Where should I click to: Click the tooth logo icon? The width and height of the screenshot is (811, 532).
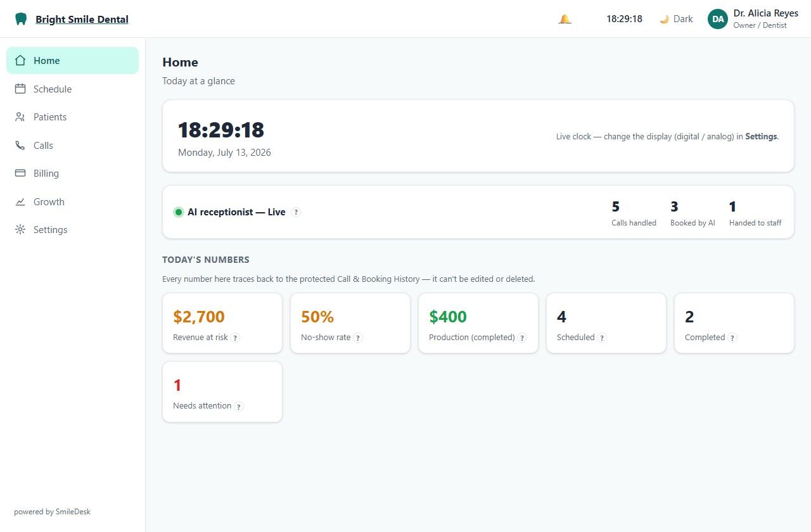pyautogui.click(x=21, y=19)
